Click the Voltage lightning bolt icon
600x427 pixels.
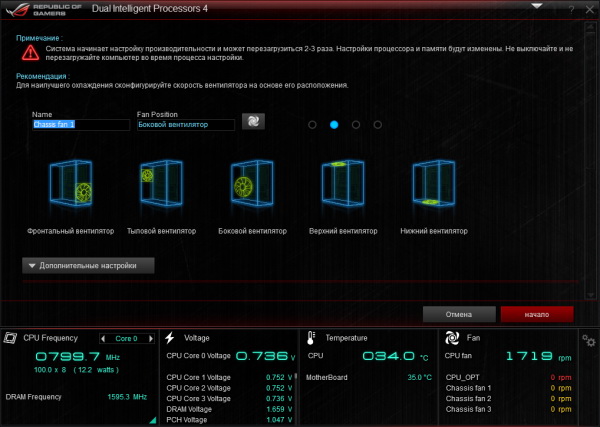coord(170,338)
